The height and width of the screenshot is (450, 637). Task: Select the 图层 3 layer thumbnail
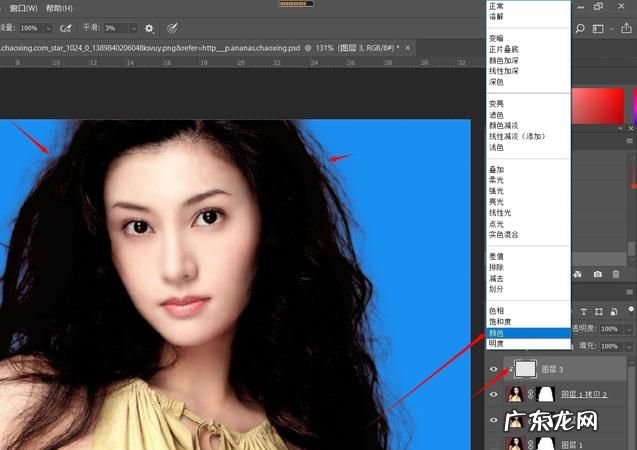(524, 369)
